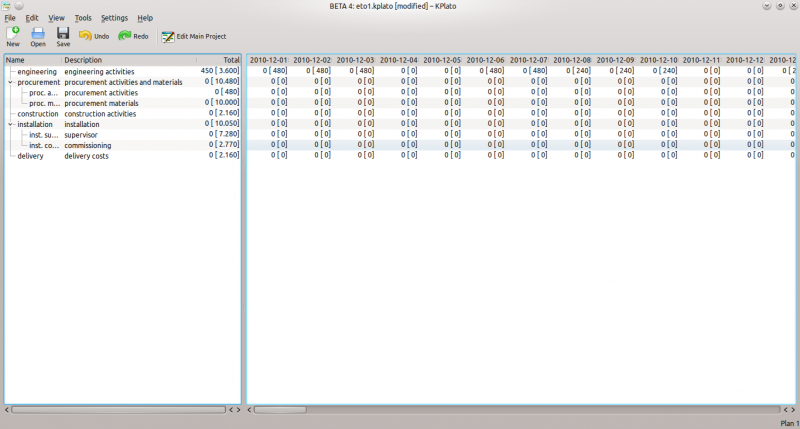Open the Settings menu
Image resolution: width=800 pixels, height=429 pixels.
coord(114,18)
